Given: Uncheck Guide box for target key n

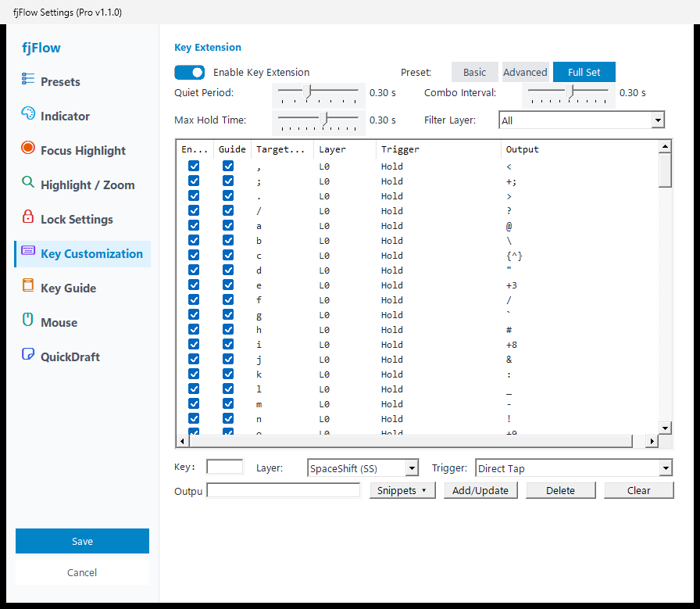Looking at the screenshot, I should 228,419.
